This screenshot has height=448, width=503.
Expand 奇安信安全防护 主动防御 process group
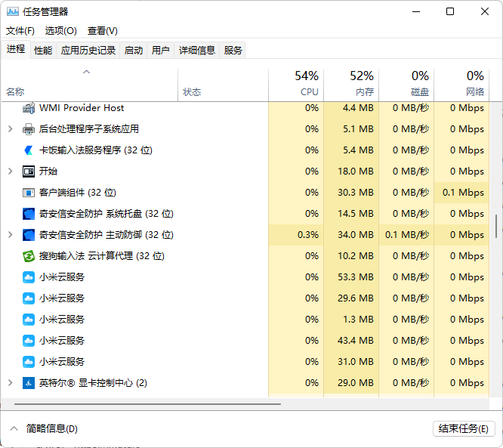(11, 235)
